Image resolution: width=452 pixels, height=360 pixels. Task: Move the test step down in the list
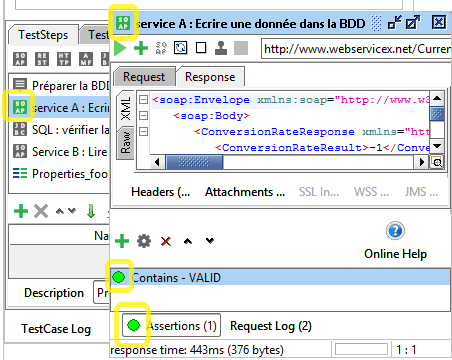pyautogui.click(x=72, y=211)
